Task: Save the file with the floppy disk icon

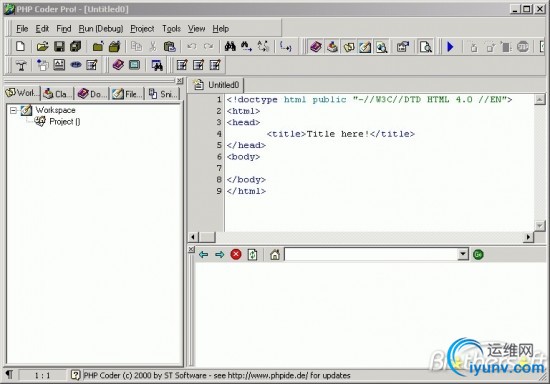Action: (59, 46)
